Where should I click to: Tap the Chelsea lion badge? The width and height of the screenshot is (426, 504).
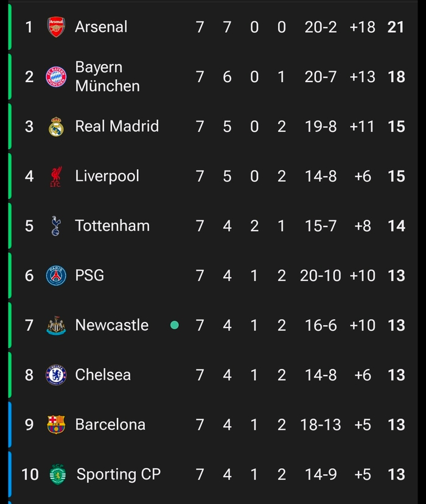pos(56,375)
